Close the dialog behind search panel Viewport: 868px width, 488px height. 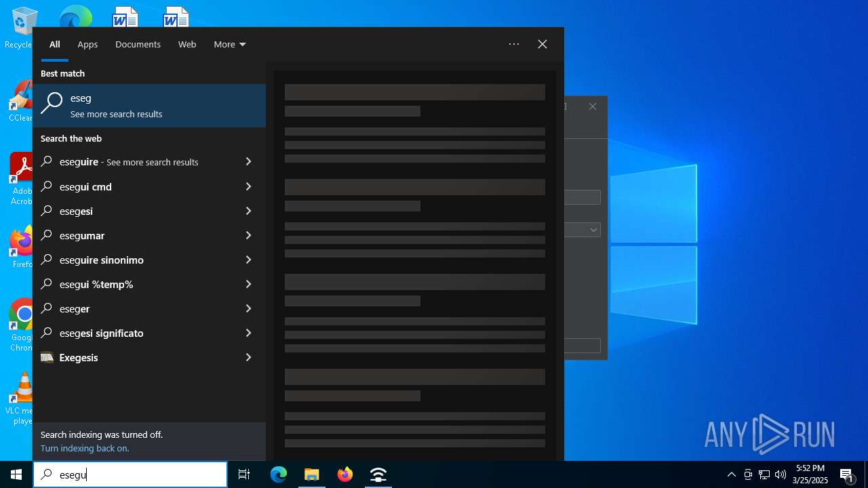click(x=593, y=106)
